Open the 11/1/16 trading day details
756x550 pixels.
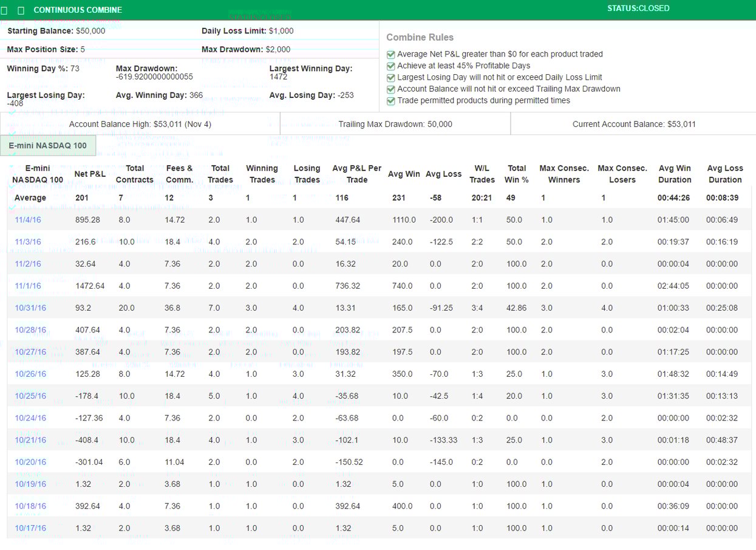[x=27, y=286]
